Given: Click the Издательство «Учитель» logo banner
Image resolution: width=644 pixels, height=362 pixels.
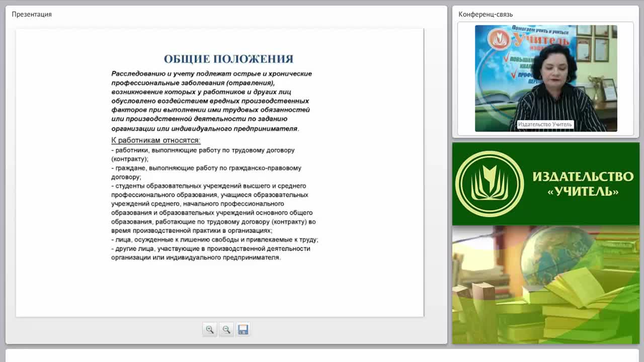Looking at the screenshot, I should (546, 184).
